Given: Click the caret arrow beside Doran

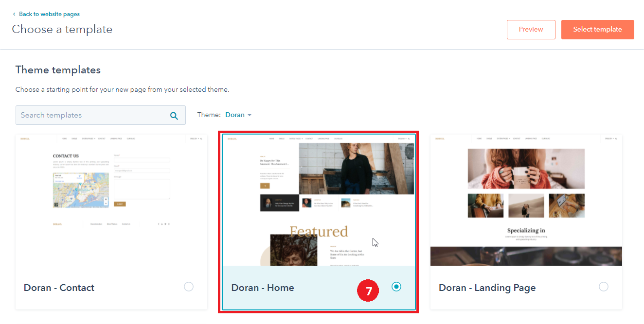Looking at the screenshot, I should pos(250,115).
